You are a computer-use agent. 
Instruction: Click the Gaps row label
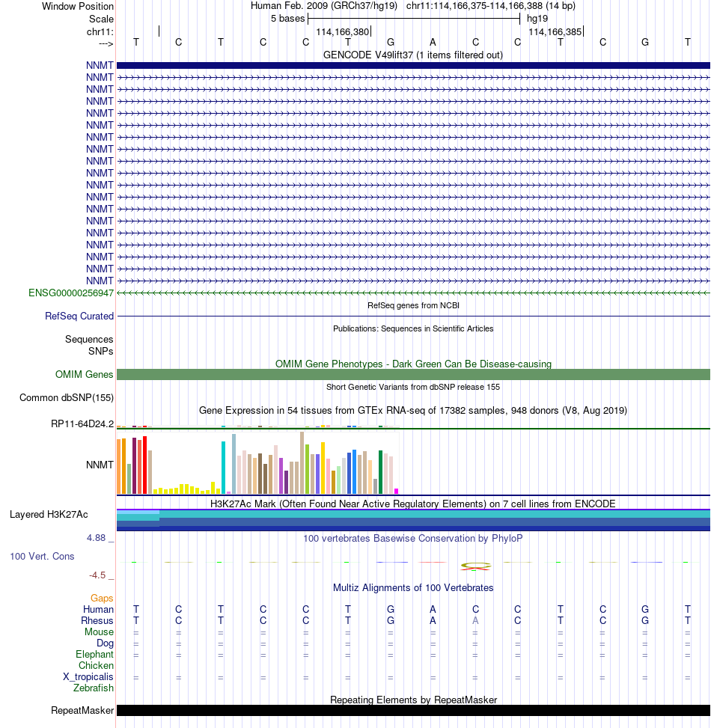coord(102,598)
